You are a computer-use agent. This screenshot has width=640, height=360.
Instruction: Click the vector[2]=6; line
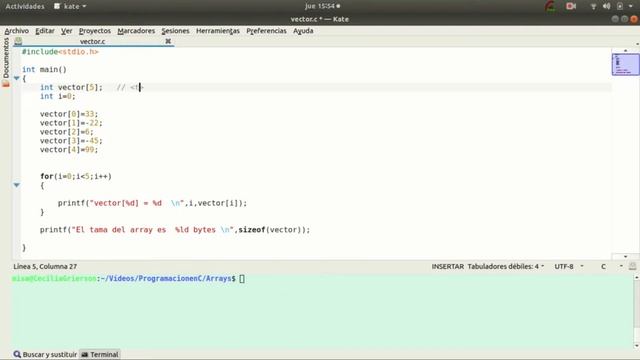67,132
